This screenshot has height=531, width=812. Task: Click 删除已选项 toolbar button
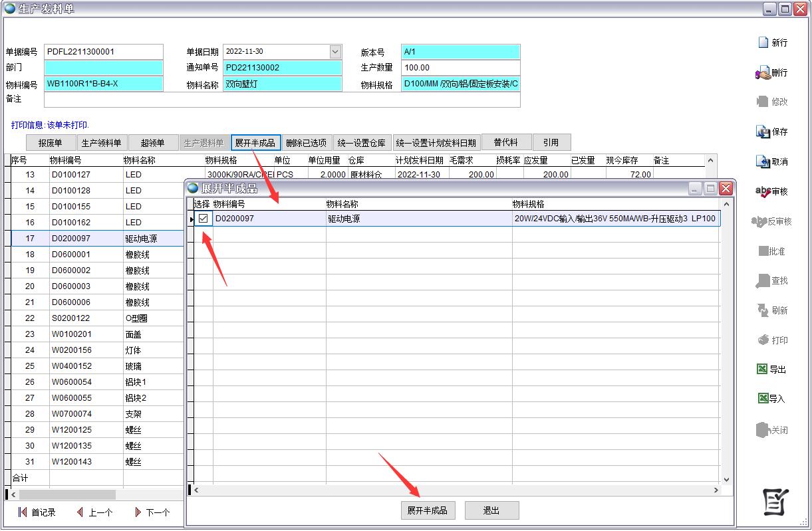click(x=306, y=143)
